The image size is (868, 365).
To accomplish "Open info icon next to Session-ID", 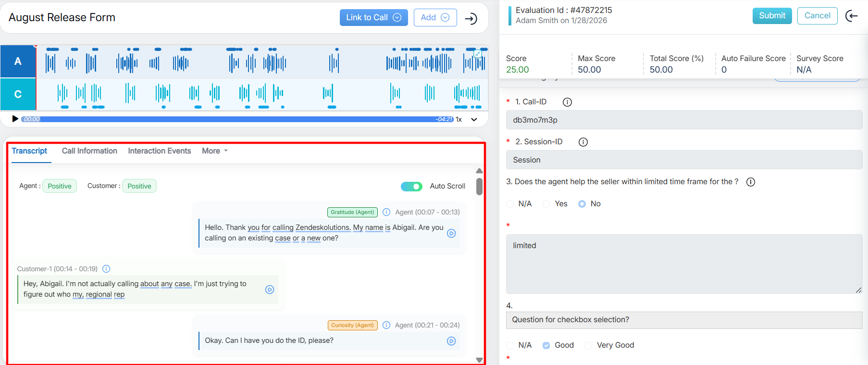I will pyautogui.click(x=583, y=142).
